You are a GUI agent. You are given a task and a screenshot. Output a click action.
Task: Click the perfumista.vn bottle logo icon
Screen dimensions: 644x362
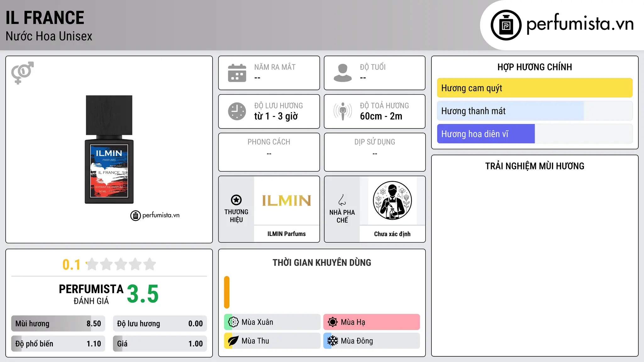(x=506, y=25)
